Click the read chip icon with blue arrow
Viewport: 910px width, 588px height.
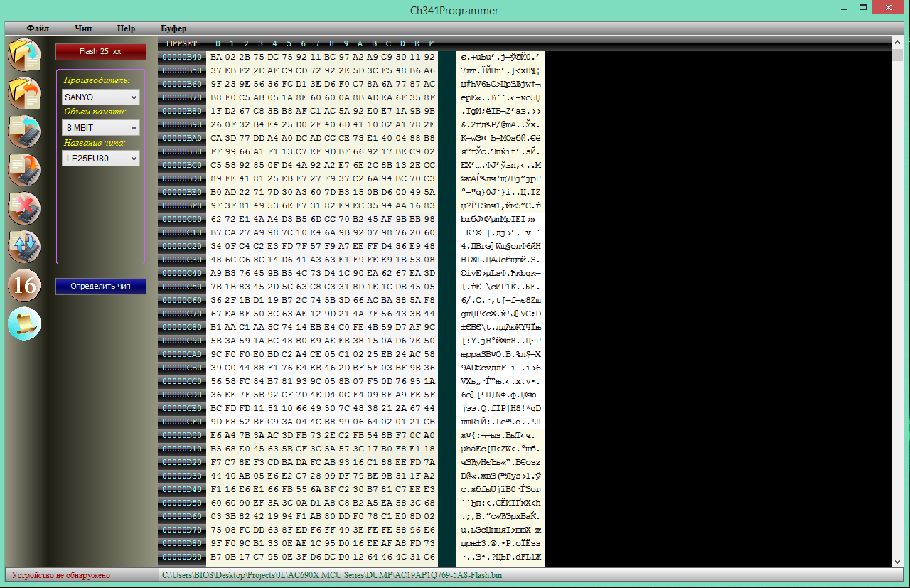pos(24,132)
